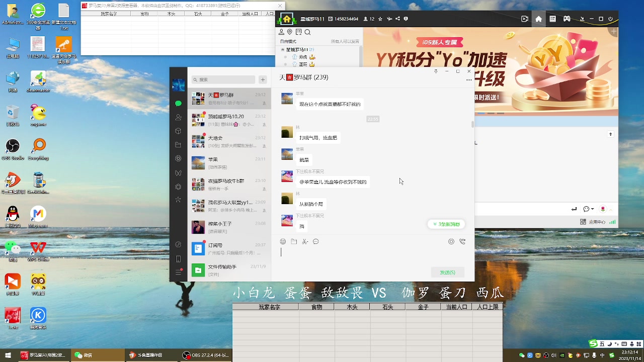The image size is (644, 362).
Task: Open the emoji picker in the chat toolbar
Action: coord(283,242)
